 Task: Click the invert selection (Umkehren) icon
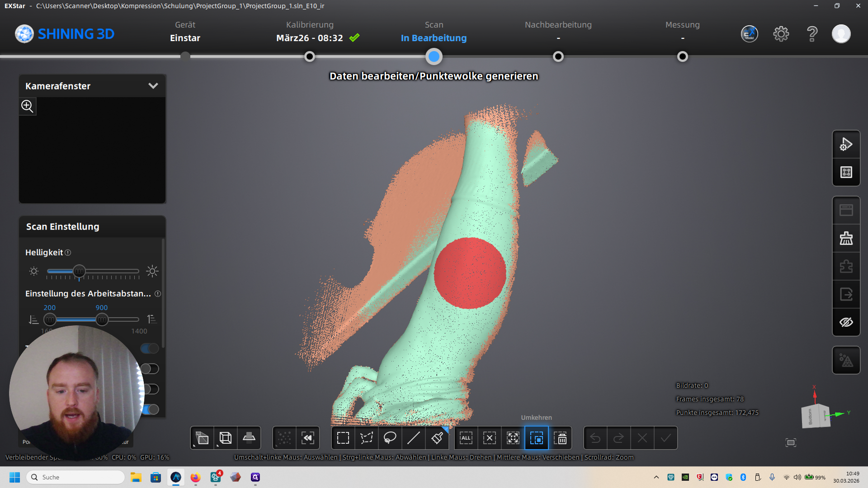pos(537,438)
